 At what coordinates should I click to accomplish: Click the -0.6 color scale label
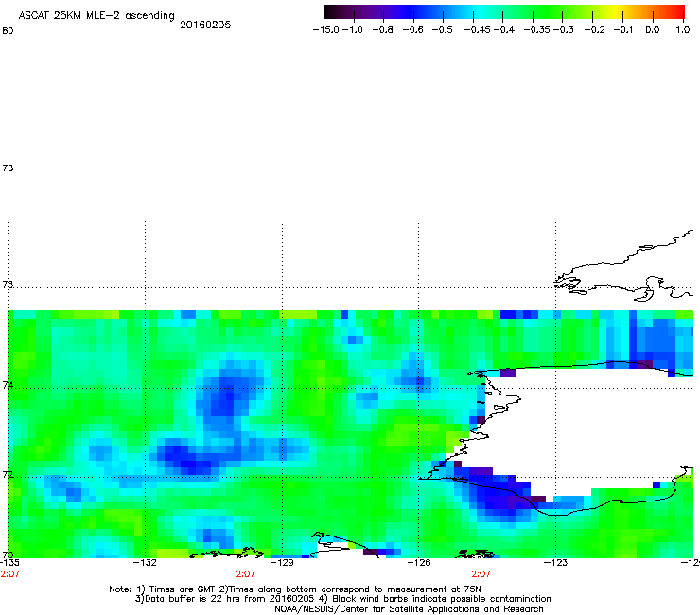(x=412, y=30)
